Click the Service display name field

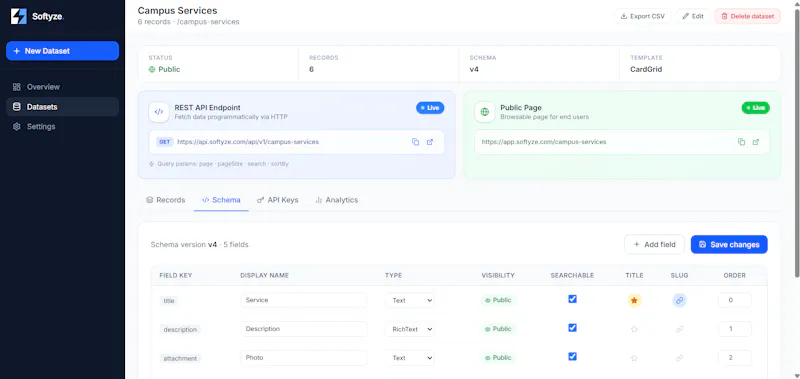(304, 300)
